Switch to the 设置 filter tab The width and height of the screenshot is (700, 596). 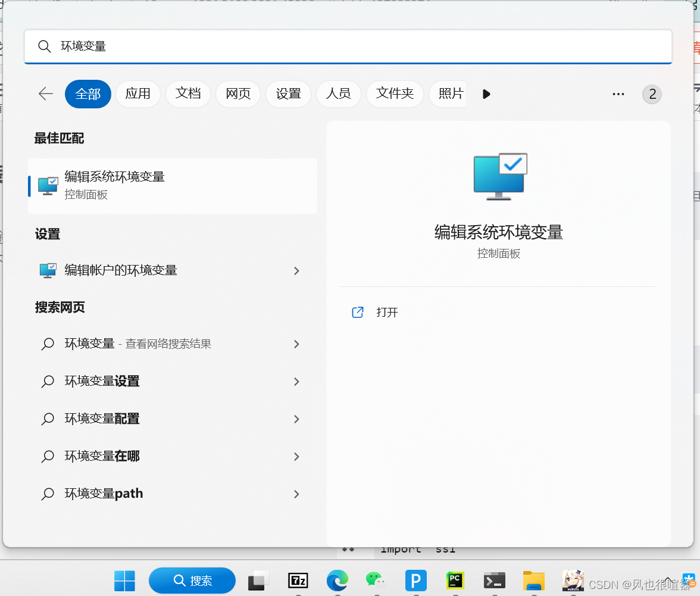tap(288, 93)
